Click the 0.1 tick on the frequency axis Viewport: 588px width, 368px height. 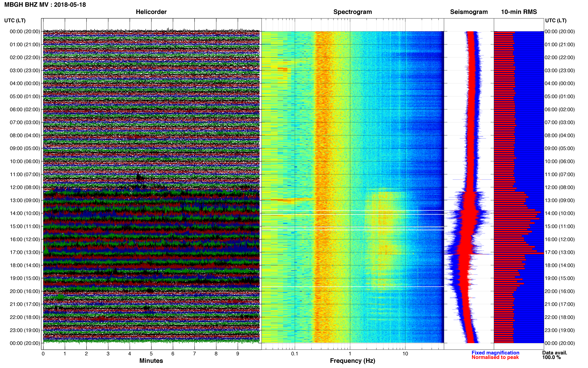pos(295,354)
